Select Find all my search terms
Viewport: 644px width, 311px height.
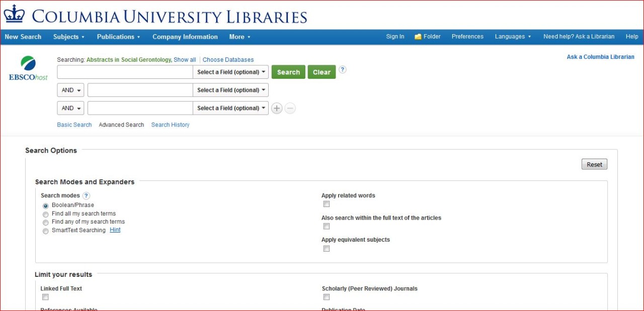(x=46, y=214)
